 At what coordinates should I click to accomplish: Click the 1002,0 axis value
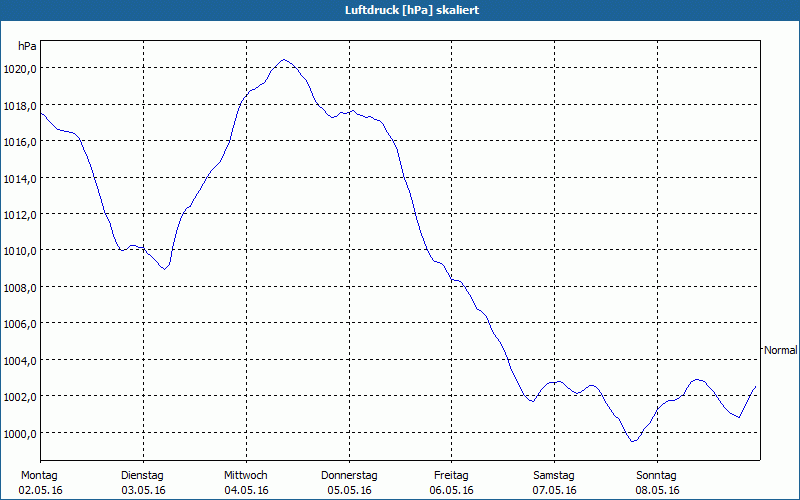pyautogui.click(x=20, y=397)
